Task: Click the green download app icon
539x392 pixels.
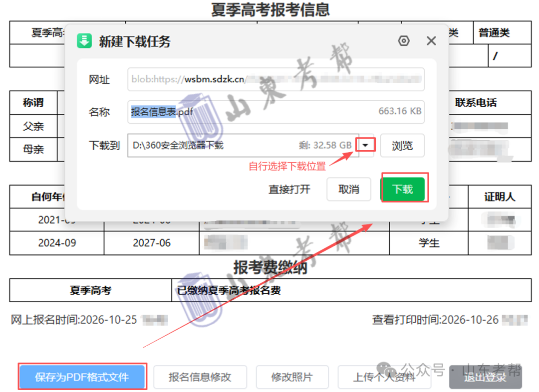Action: coord(84,41)
